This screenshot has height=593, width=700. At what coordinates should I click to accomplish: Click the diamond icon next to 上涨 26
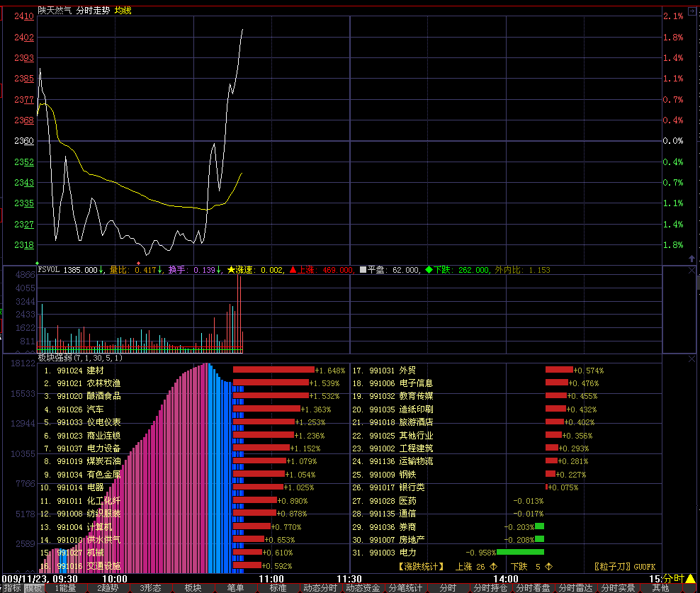pos(493,567)
